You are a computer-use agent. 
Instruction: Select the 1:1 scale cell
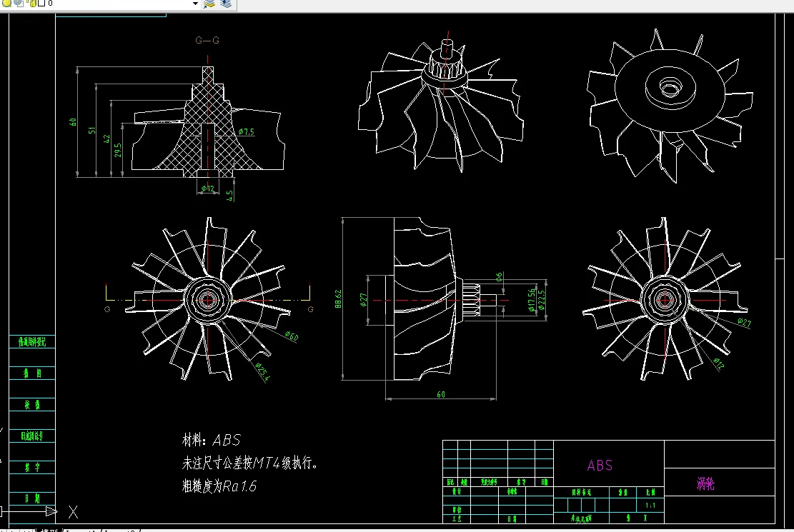tap(650, 505)
